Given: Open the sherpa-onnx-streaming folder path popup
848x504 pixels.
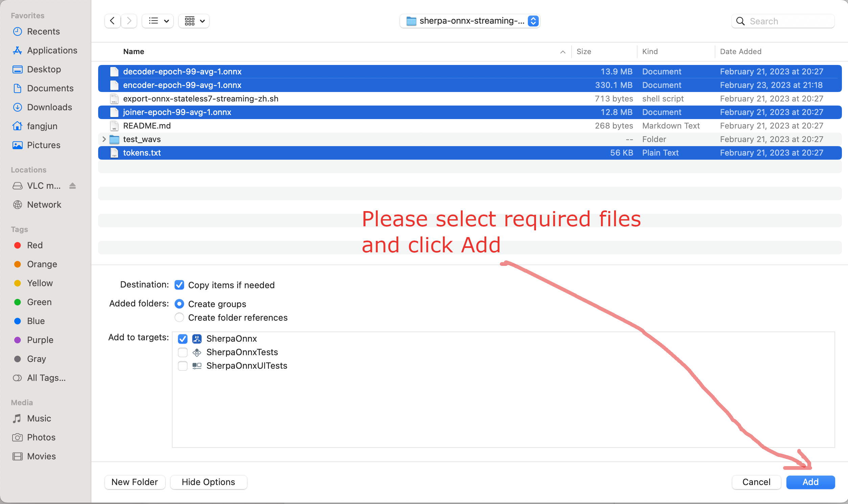Looking at the screenshot, I should coord(470,21).
